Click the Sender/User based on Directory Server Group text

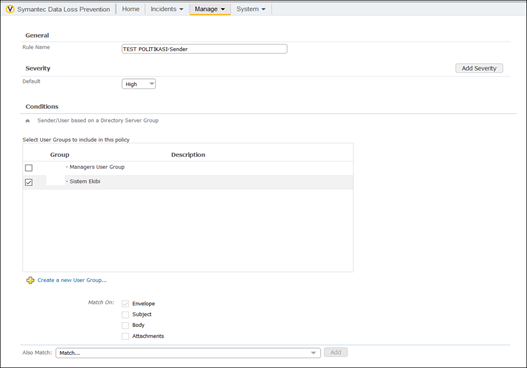click(98, 120)
